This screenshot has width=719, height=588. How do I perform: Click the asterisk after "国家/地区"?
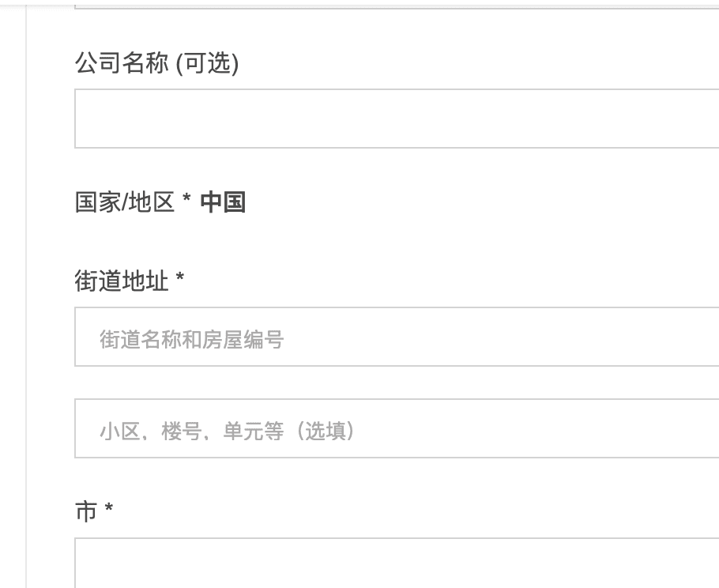pyautogui.click(x=186, y=202)
